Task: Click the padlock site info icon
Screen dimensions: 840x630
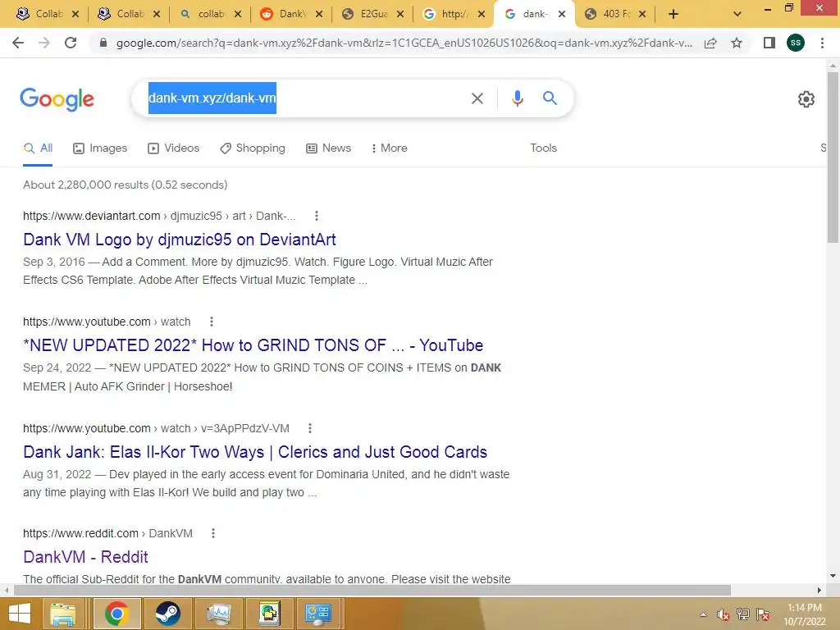Action: [x=103, y=43]
